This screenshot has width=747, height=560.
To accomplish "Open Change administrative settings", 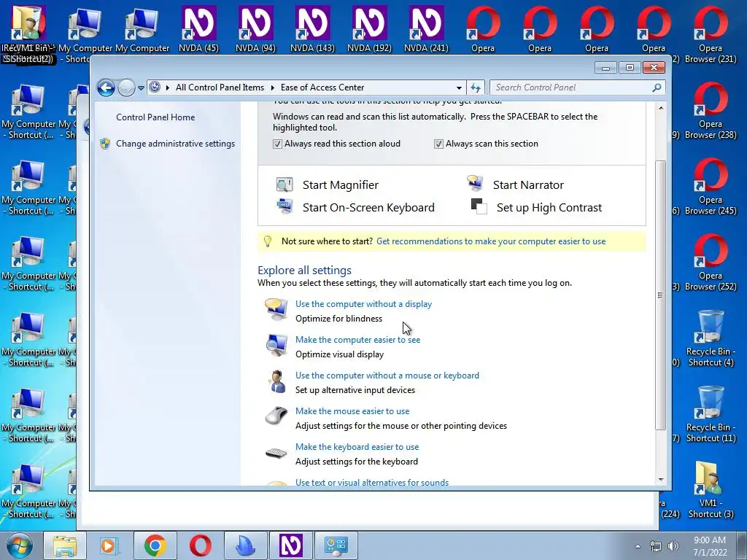I will 175,144.
